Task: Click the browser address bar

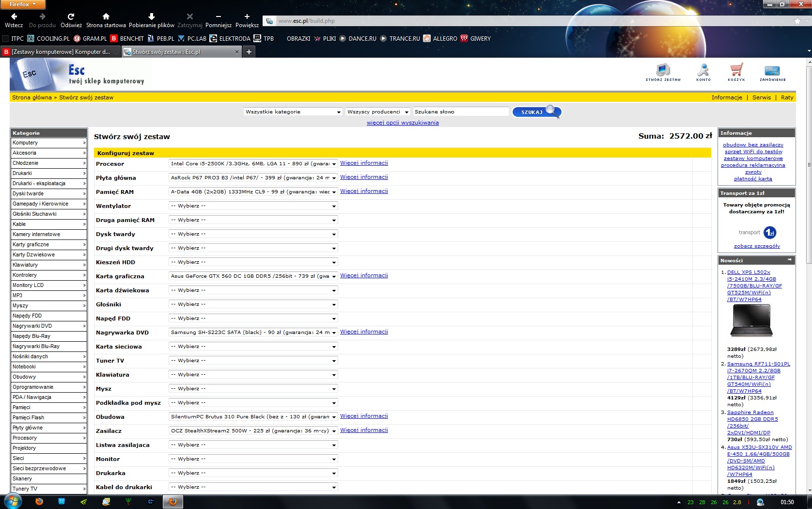Action: (533, 21)
